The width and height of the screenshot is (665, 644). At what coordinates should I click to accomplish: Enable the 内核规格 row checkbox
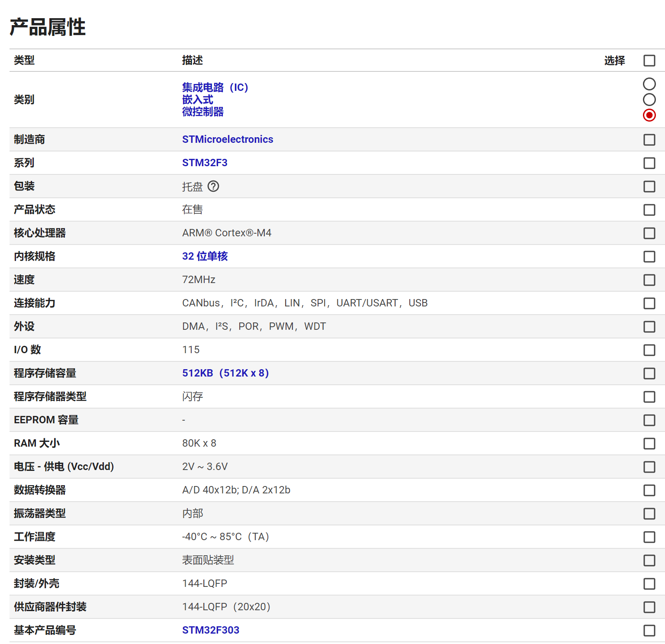(x=649, y=257)
